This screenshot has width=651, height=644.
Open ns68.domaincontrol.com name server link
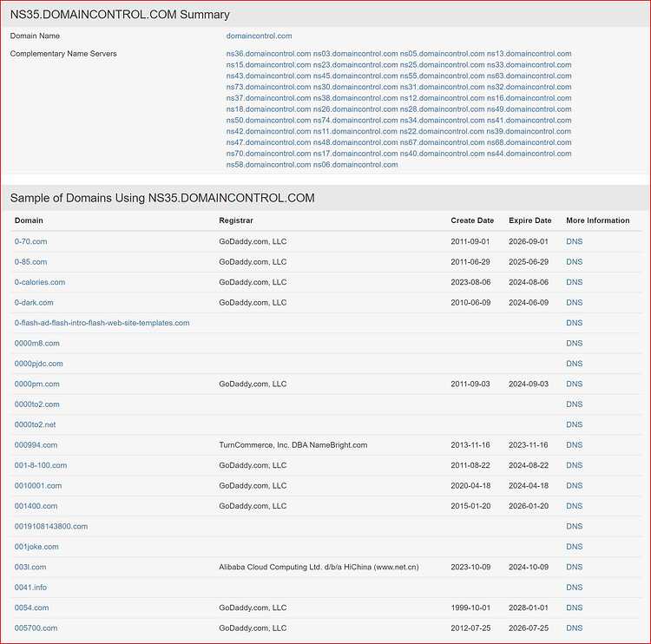click(x=529, y=142)
